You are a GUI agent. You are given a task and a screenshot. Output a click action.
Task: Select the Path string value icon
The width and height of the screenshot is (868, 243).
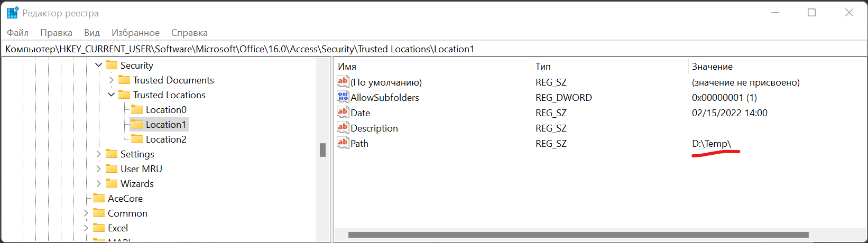coord(343,143)
